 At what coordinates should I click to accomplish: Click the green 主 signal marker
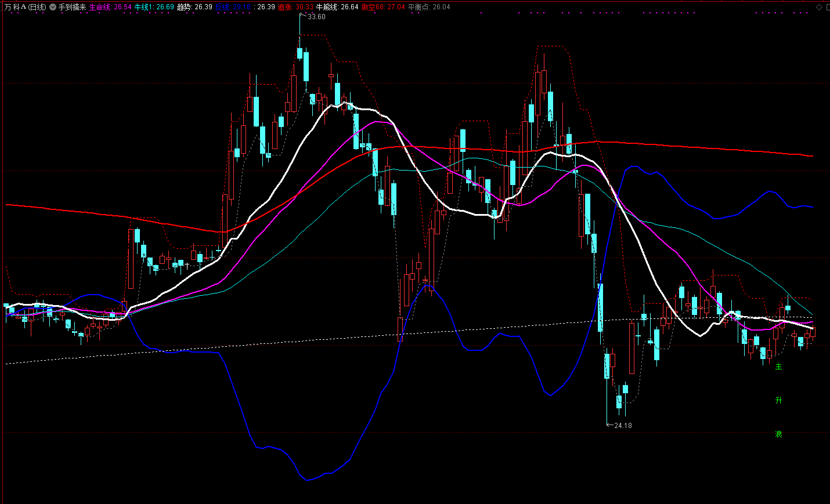778,367
